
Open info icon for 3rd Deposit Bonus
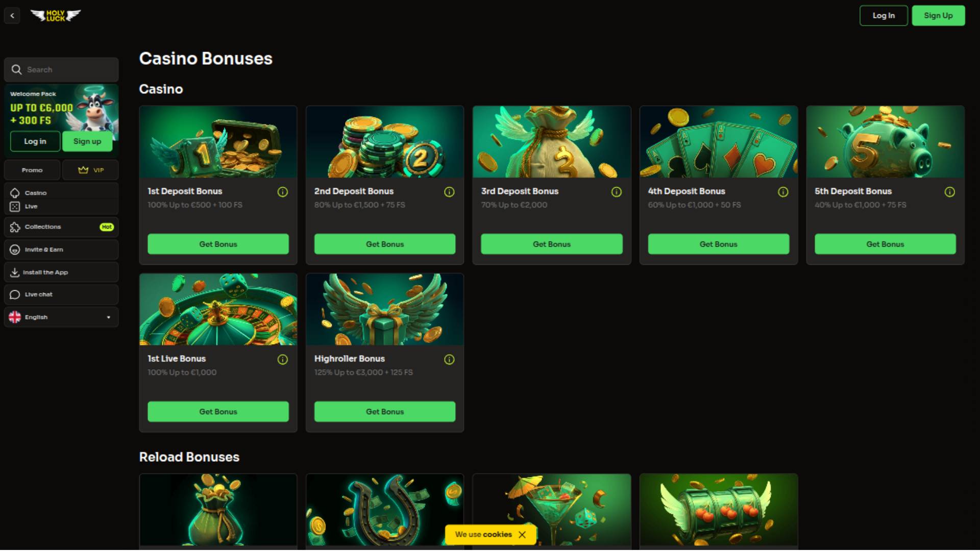(616, 192)
